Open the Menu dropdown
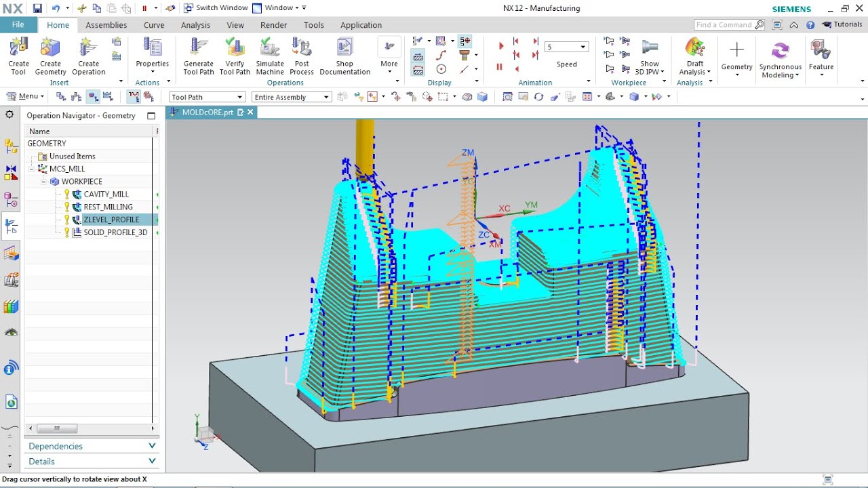The image size is (868, 488). [25, 97]
